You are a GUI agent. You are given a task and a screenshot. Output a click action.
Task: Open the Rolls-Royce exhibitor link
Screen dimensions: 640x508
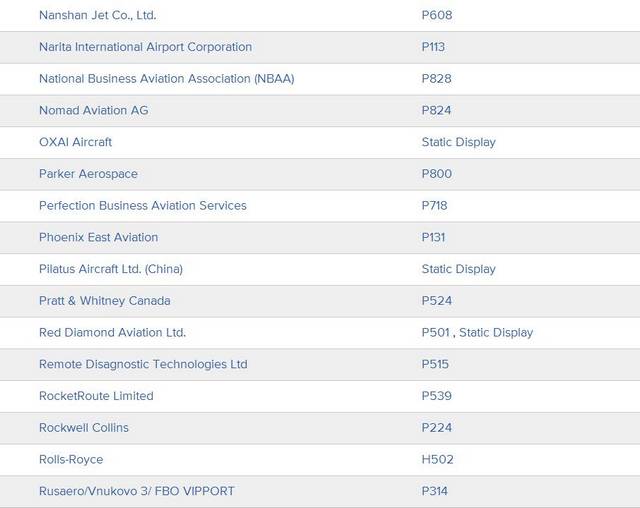70,460
